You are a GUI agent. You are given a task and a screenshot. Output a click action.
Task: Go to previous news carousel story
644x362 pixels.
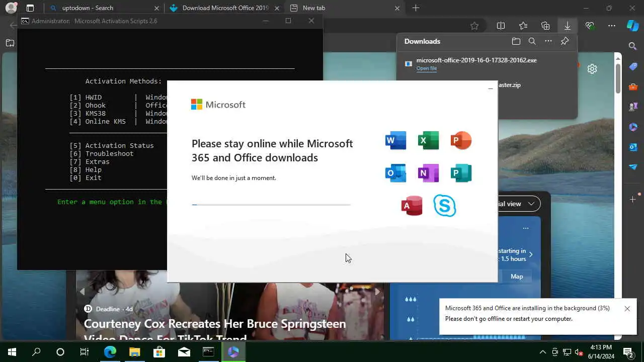point(83,291)
